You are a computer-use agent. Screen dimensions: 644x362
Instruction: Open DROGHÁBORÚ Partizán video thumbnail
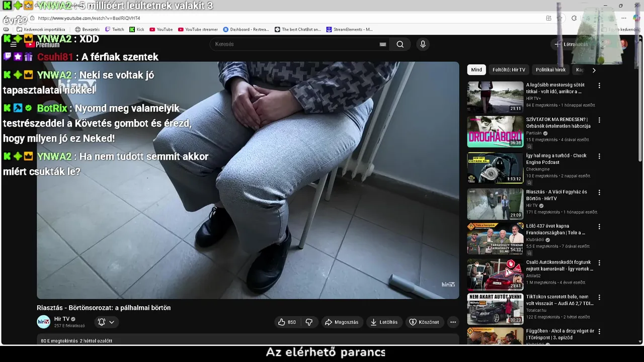coord(495,132)
